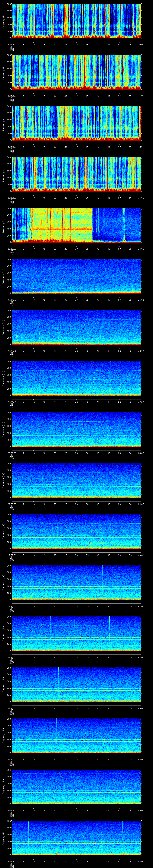Select the 22:32:00 time axis label
Viewport: 153px width, 868px height.
point(12,198)
